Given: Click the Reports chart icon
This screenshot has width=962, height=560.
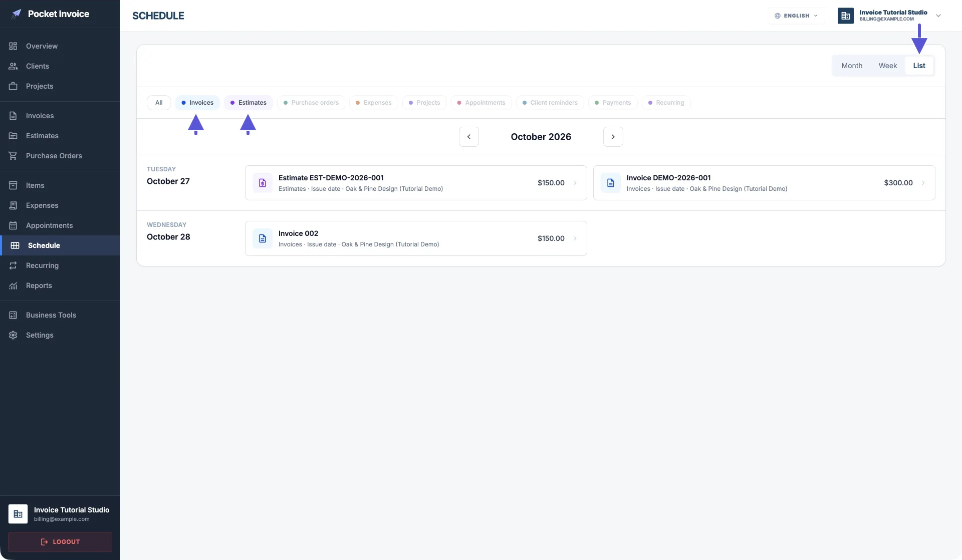Looking at the screenshot, I should click(13, 286).
